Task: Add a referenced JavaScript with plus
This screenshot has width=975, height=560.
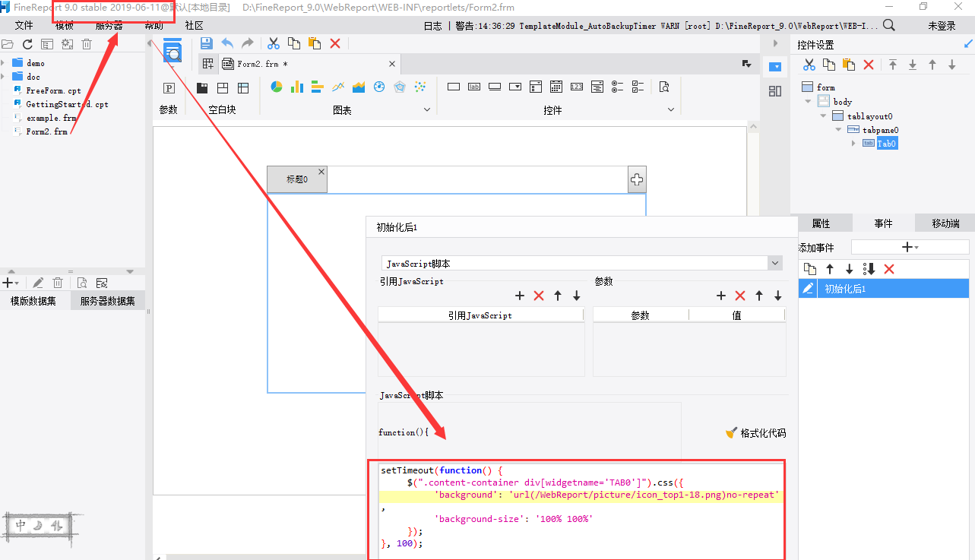Action: click(x=520, y=296)
